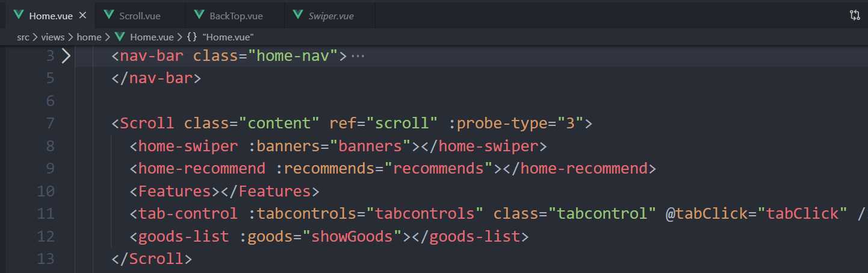Screen dimensions: 868x273
Task: Open the compare changes icon at top right
Action: coord(854,15)
